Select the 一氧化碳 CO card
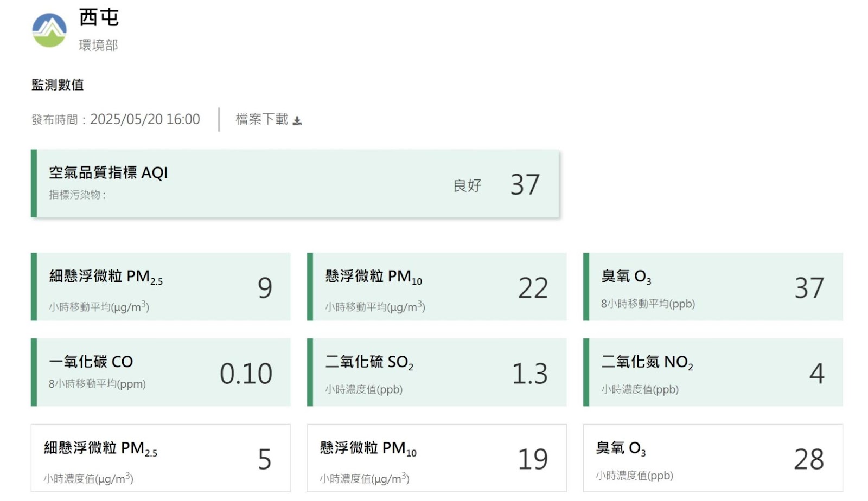The image size is (868, 501). (161, 372)
